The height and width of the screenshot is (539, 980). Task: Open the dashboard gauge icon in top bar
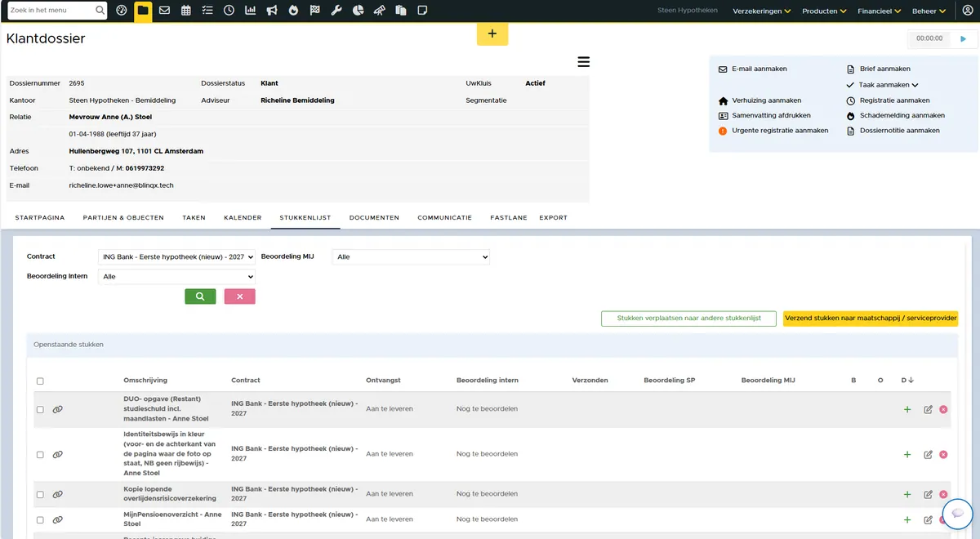[x=122, y=11]
